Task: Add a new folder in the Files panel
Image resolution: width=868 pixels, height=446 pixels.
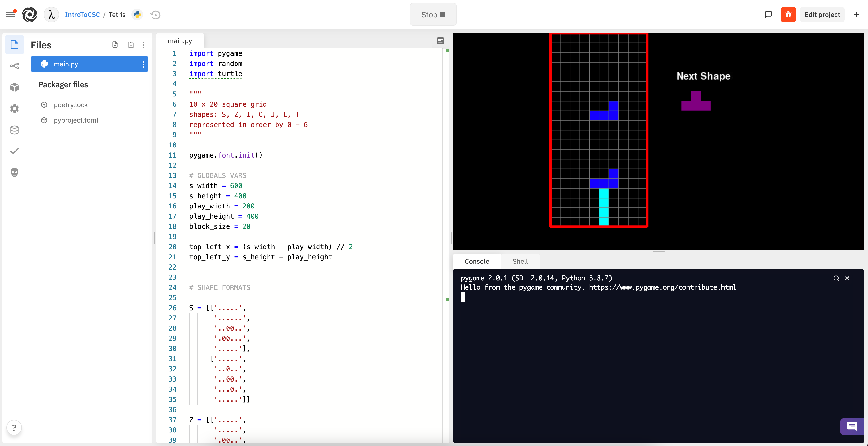Action: (x=131, y=44)
